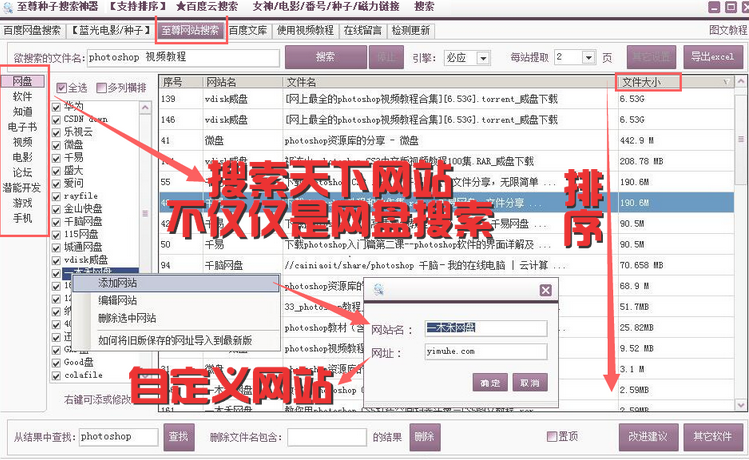Click the 网站名 input field in dialog
The width and height of the screenshot is (749, 460).
coord(486,328)
